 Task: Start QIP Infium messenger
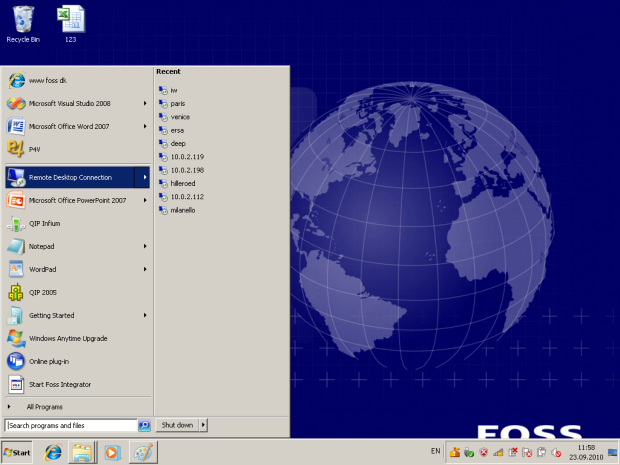[77, 223]
